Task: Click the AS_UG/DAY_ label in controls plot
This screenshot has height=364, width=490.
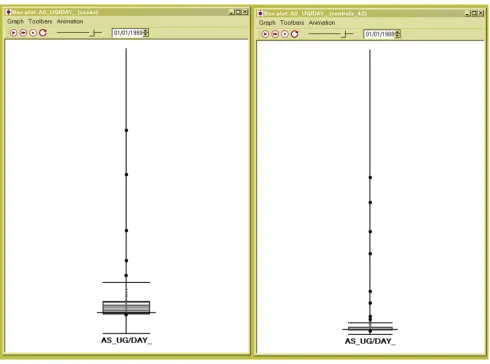Action: click(370, 341)
